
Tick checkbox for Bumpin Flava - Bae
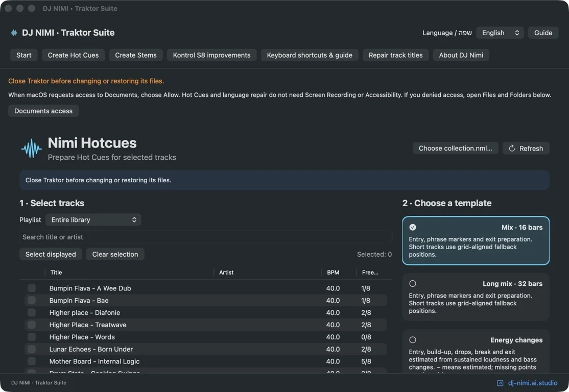coord(32,300)
